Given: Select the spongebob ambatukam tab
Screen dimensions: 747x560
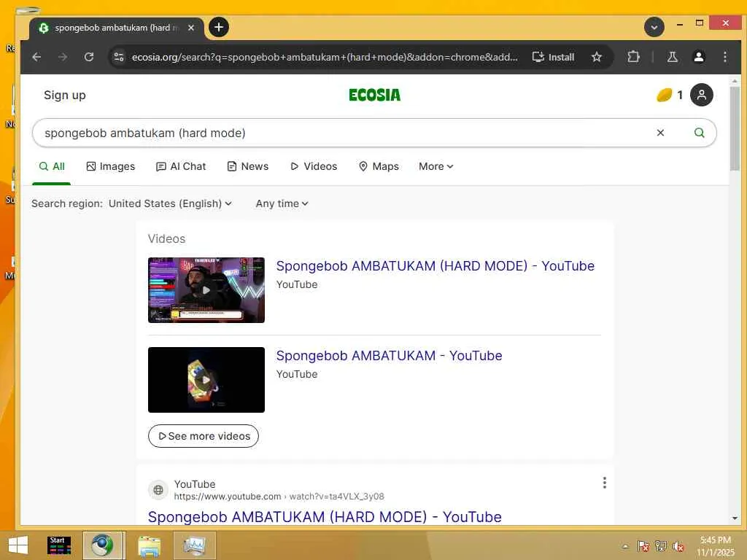Looking at the screenshot, I should click(117, 28).
